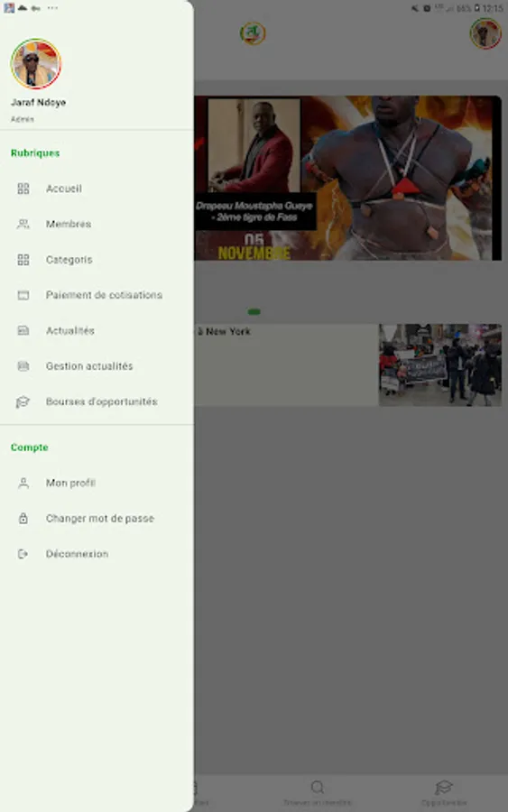Choose Déconnexion to log out
Viewport: 508px width, 812px height.
tap(97, 554)
